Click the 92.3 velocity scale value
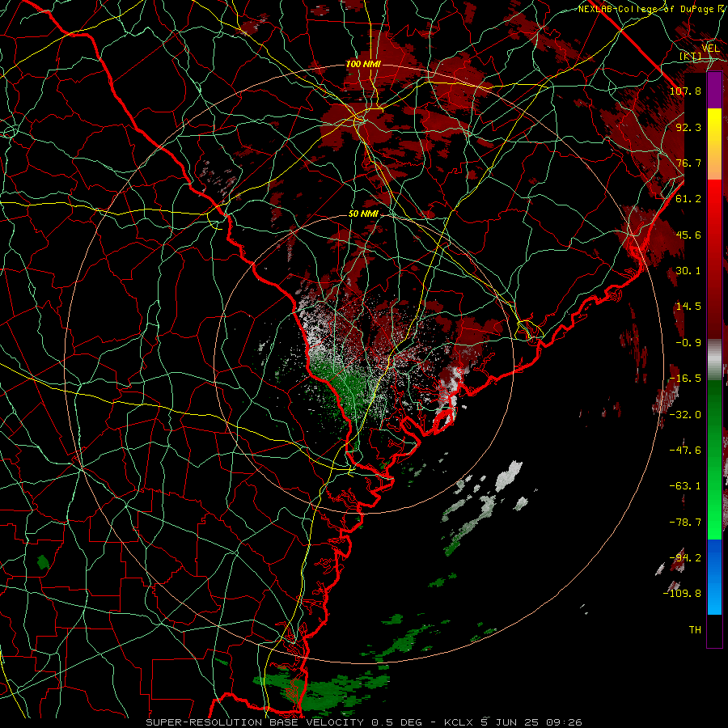This screenshot has height=728, width=728. click(x=688, y=127)
